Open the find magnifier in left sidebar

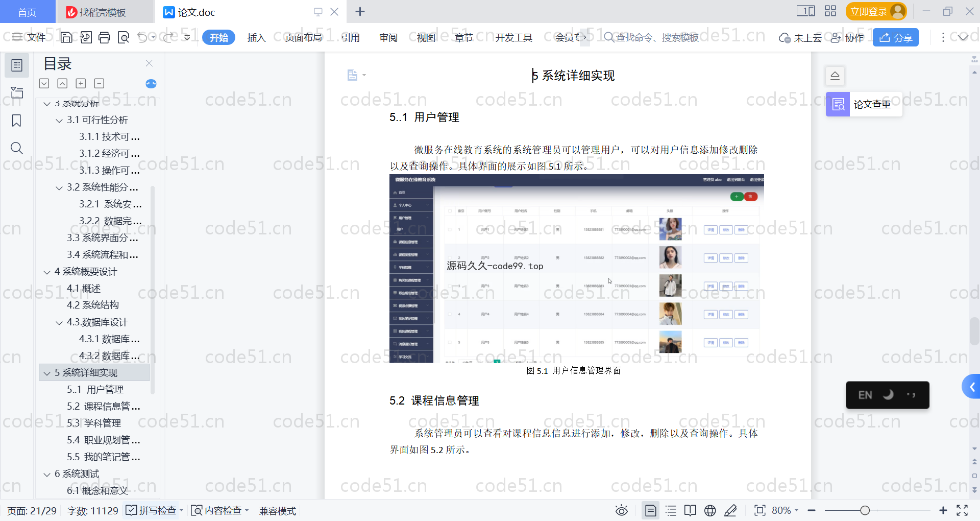pos(17,148)
